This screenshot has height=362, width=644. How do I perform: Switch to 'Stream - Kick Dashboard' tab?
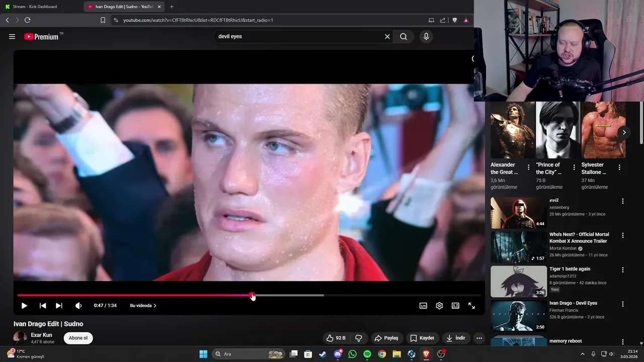pyautogui.click(x=41, y=7)
